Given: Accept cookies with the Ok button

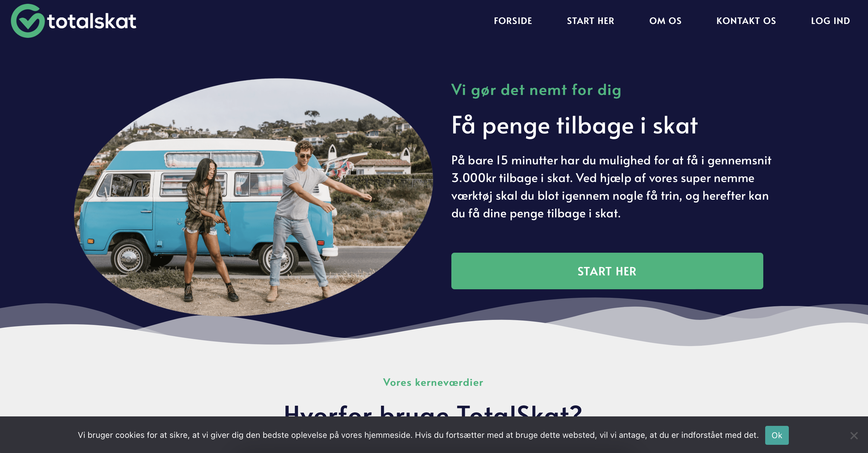Looking at the screenshot, I should [x=776, y=435].
